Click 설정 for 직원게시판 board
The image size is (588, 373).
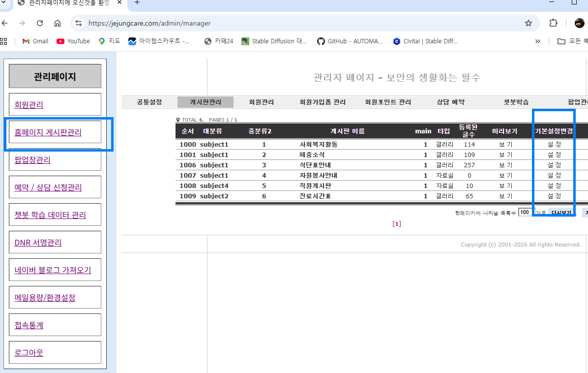coord(554,186)
